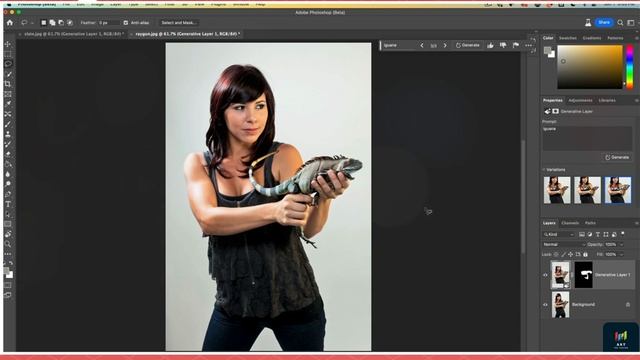Open the Fill dropdown arrow

click(621, 254)
